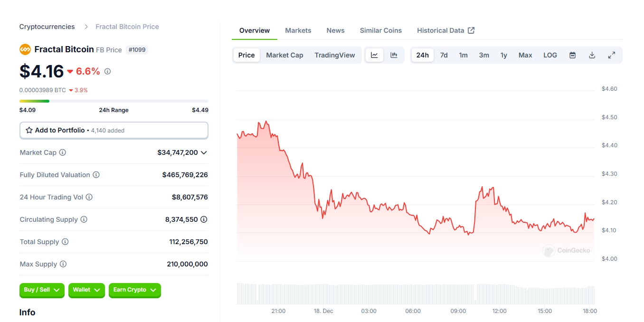Click the Fractal Bitcoin coin logo

point(25,49)
